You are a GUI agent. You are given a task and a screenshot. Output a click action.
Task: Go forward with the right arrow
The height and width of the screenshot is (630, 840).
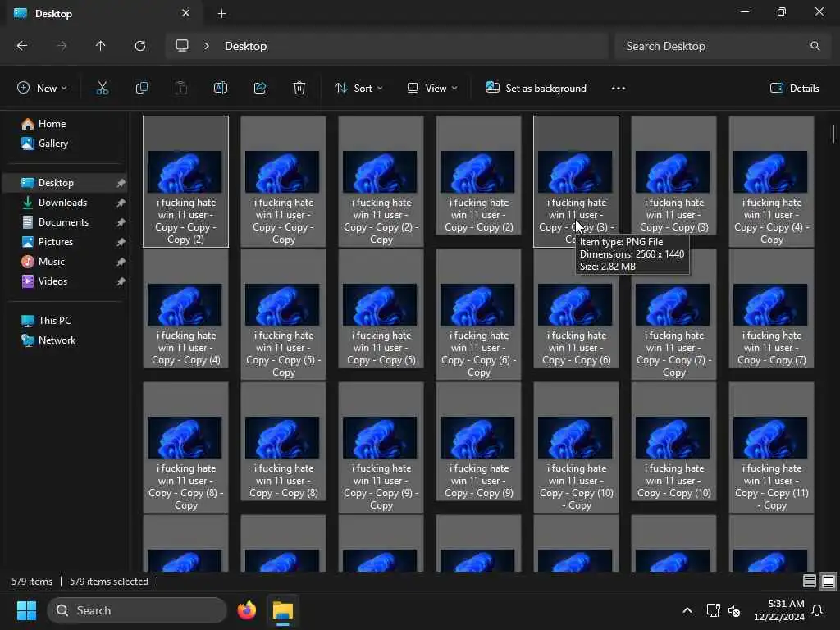[x=62, y=46]
